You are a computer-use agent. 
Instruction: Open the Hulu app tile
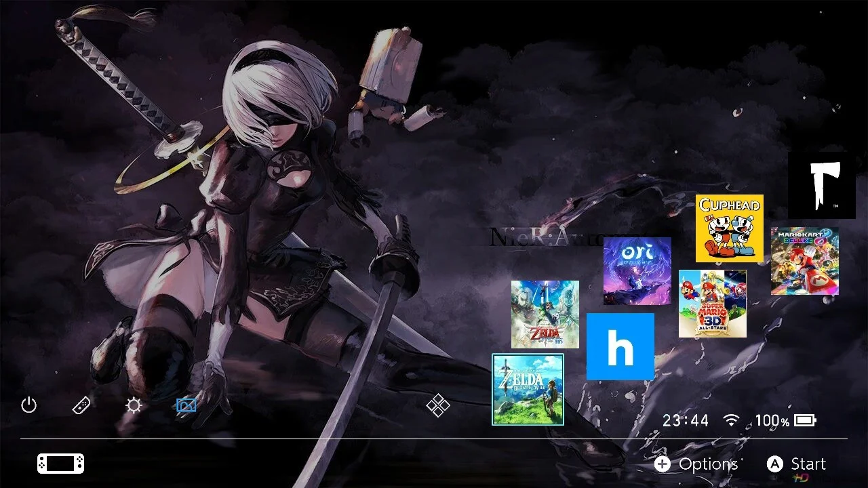point(621,346)
